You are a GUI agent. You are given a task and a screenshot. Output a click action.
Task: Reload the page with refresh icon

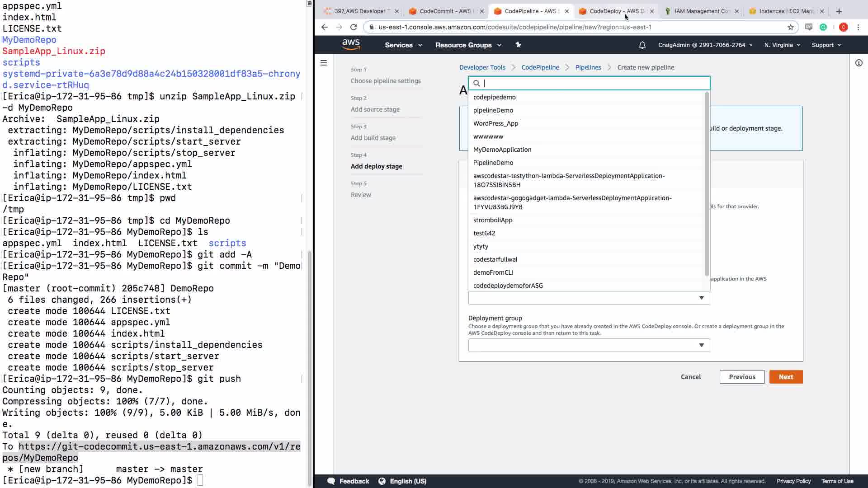pyautogui.click(x=354, y=27)
